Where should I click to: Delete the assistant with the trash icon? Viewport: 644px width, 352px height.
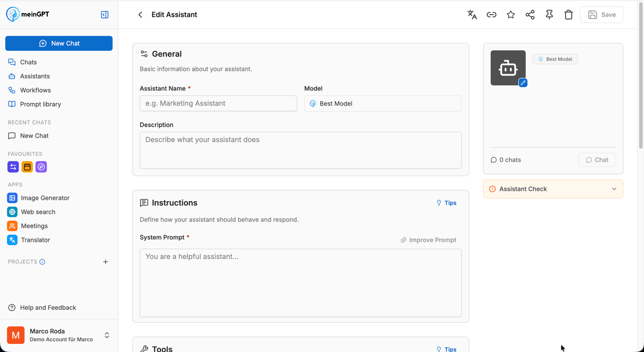pos(569,15)
